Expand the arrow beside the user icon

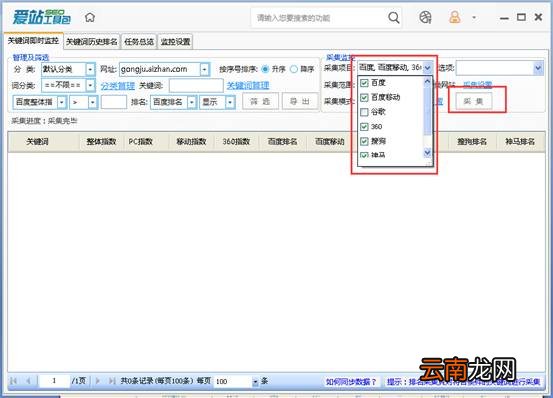(474, 17)
